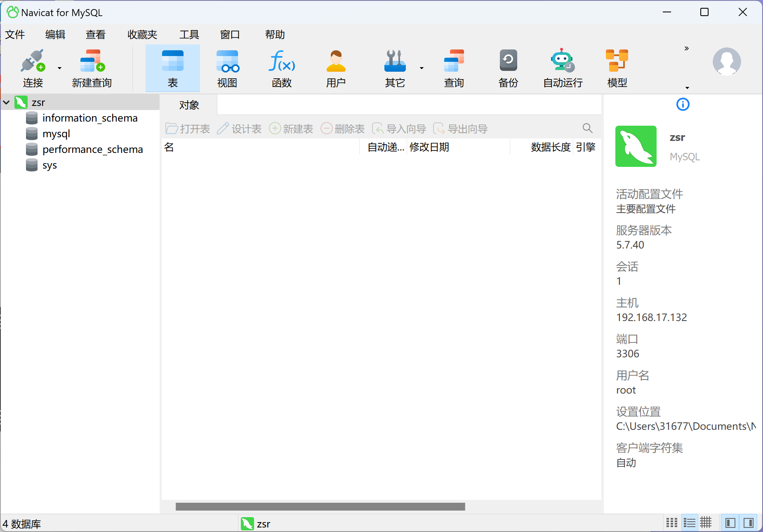The width and height of the screenshot is (763, 532).
Task: Open the Model toolbar icon
Action: tap(617, 61)
